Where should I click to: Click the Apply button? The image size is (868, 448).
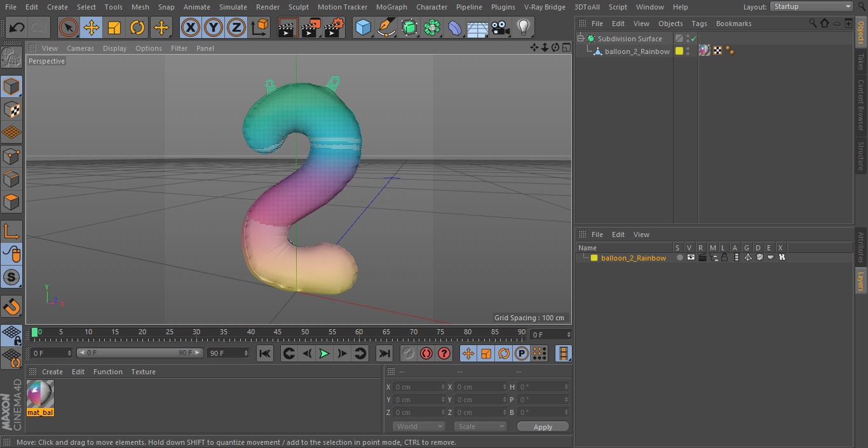pos(543,427)
